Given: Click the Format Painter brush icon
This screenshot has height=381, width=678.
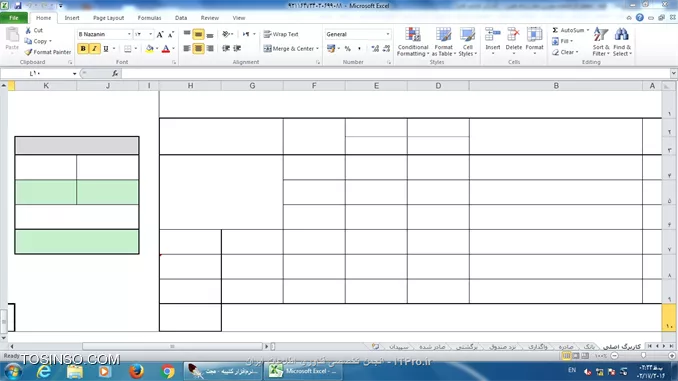Looking at the screenshot, I should 28,52.
